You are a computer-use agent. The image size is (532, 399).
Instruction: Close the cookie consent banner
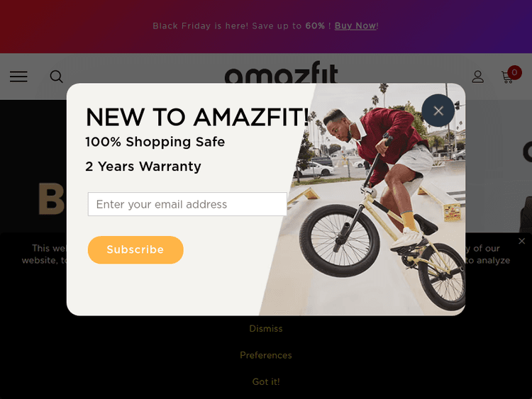click(522, 241)
